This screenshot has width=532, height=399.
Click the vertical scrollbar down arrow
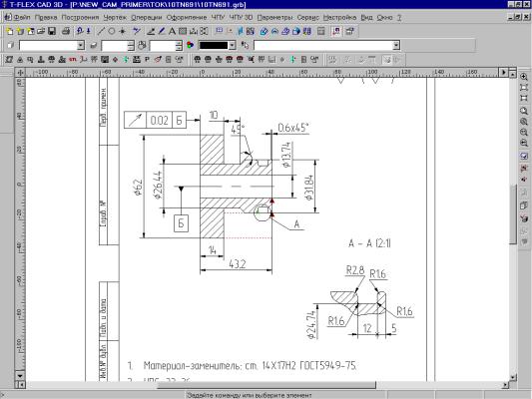(513, 377)
